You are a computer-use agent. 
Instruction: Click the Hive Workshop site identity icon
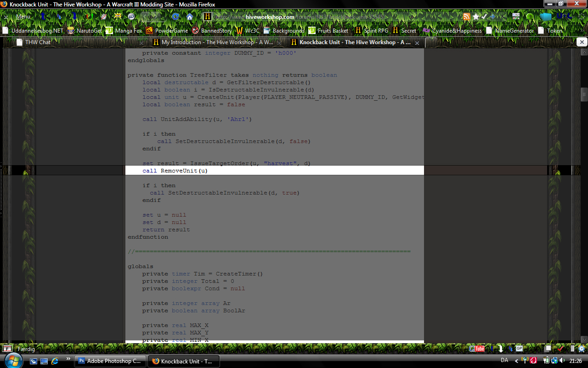(x=207, y=17)
